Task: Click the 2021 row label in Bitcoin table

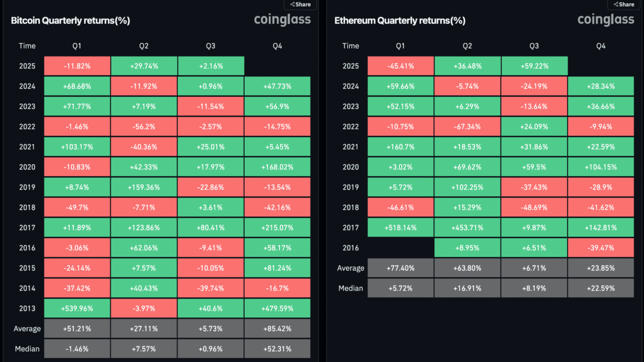Action: (x=27, y=147)
